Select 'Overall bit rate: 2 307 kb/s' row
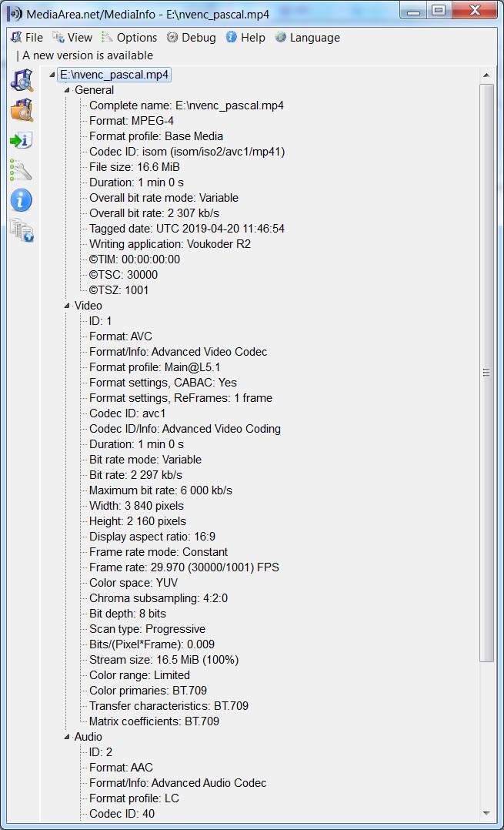Viewport: 504px width, 830px height. click(x=154, y=213)
